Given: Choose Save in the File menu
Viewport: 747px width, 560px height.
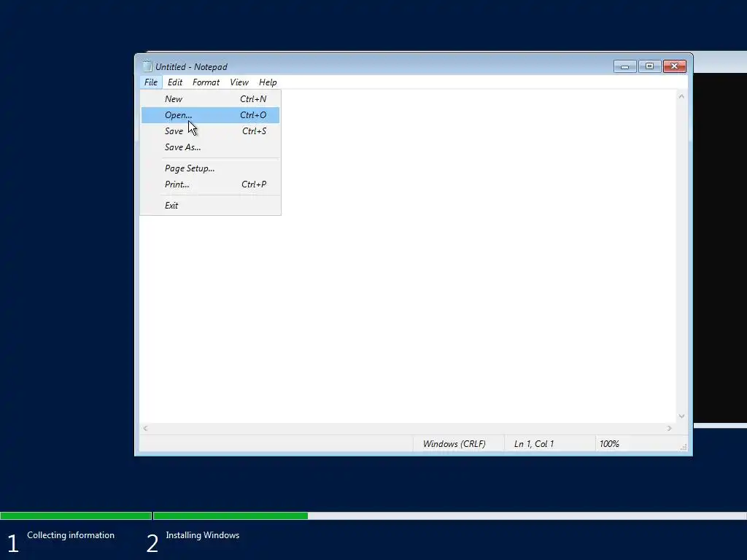Looking at the screenshot, I should [x=210, y=131].
